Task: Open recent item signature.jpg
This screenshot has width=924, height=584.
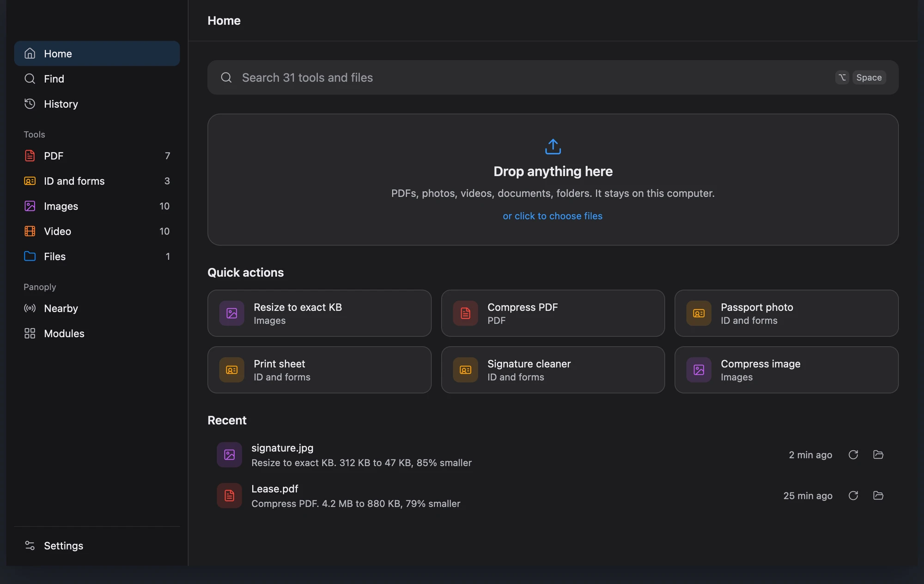Action: (553, 455)
